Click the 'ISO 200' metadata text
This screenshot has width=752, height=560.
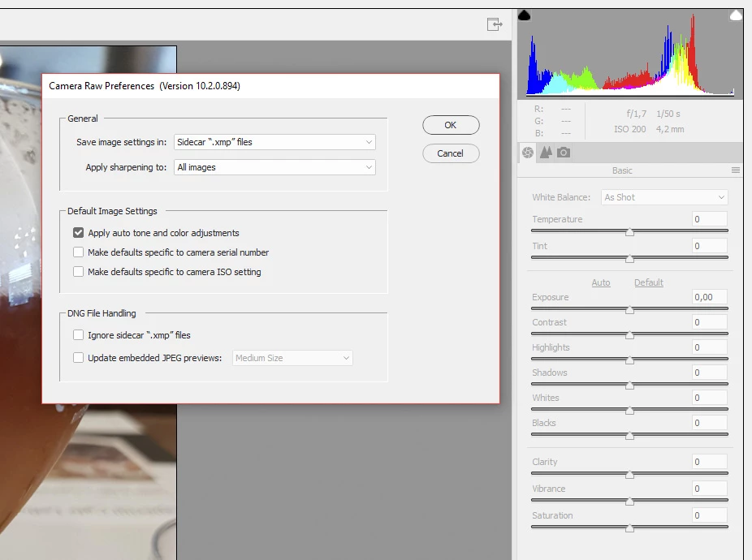[x=629, y=130]
